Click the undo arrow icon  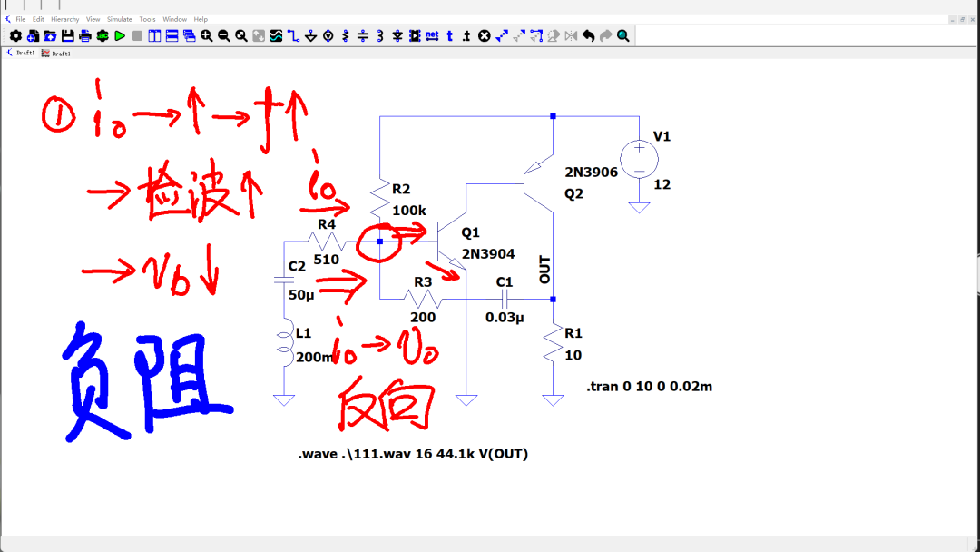(x=588, y=36)
